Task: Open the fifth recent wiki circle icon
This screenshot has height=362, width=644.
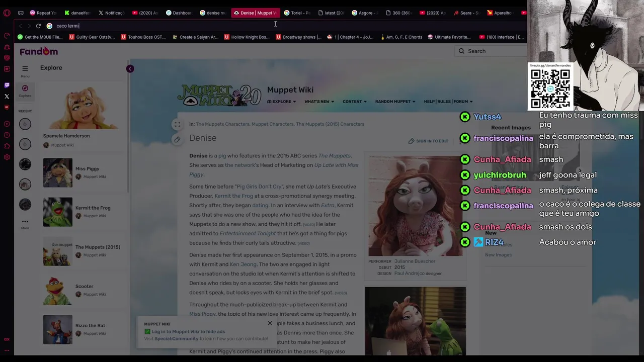Action: [x=25, y=204]
